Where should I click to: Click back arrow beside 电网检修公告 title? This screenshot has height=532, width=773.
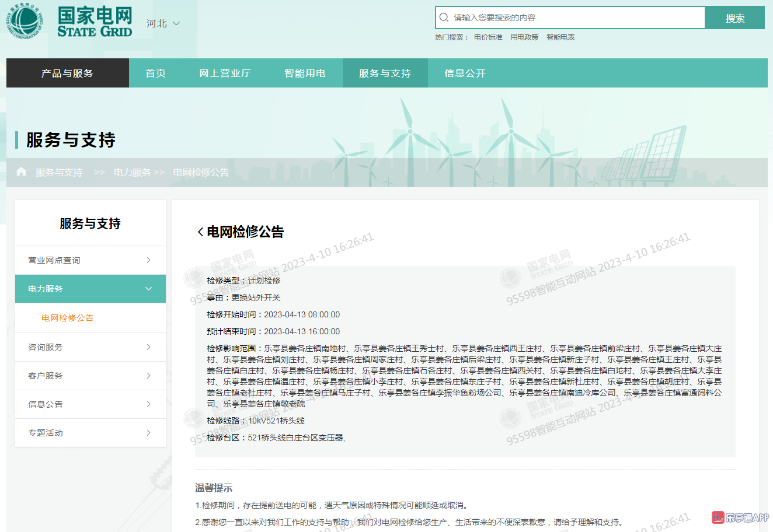coord(200,232)
